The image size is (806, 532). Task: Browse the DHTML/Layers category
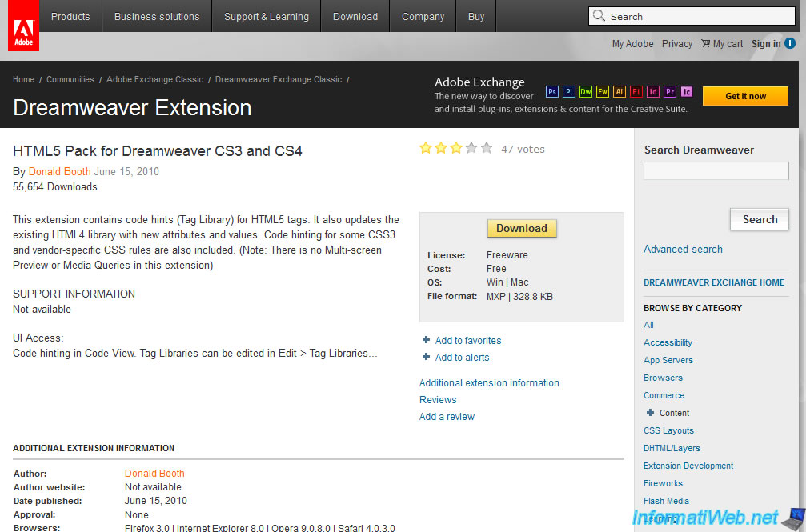672,448
